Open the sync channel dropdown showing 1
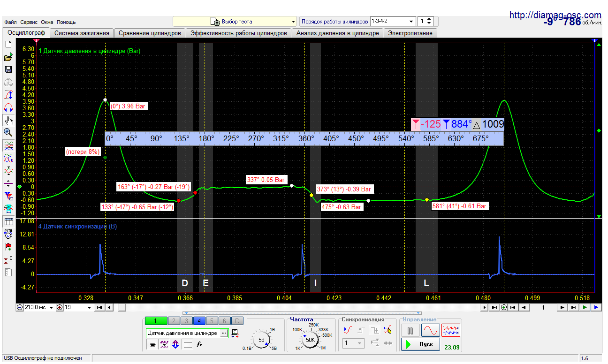The image size is (608, 364). 353,343
